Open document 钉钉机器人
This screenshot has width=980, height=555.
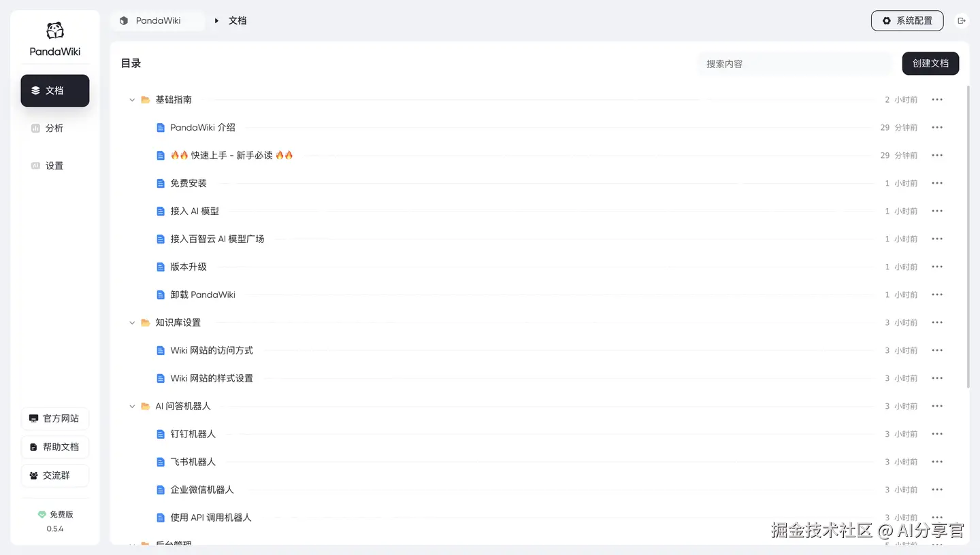coord(193,435)
